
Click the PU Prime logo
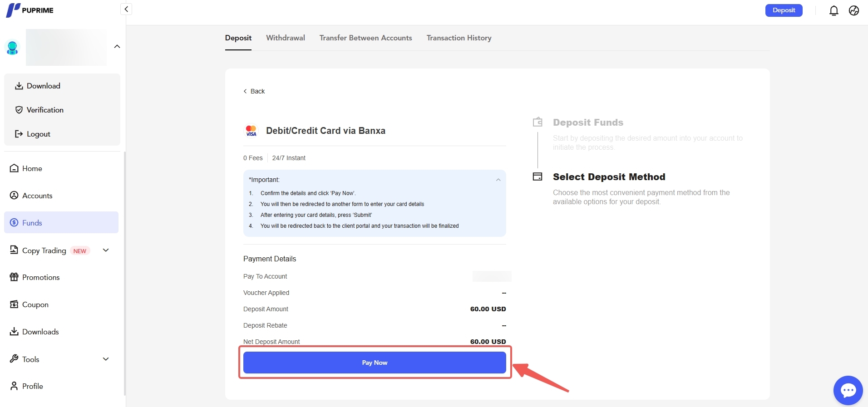pyautogui.click(x=30, y=10)
